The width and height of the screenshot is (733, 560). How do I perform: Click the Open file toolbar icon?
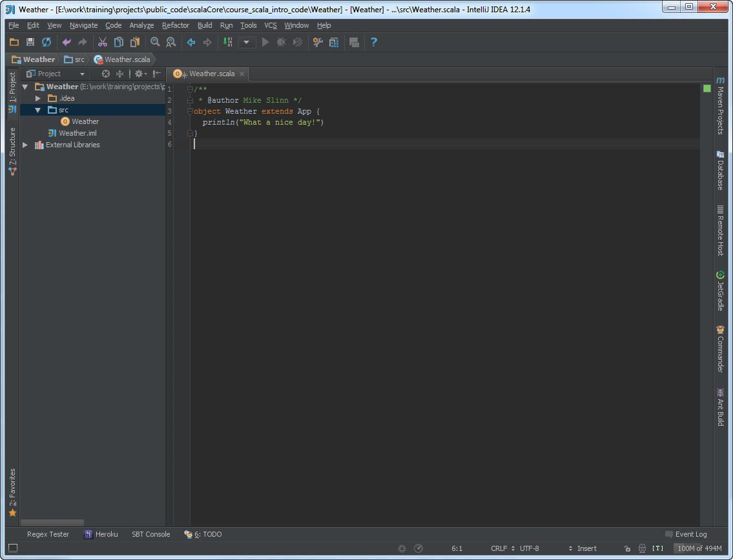point(14,42)
